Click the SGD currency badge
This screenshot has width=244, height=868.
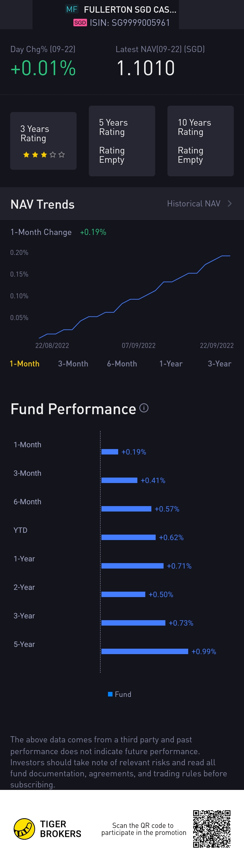[x=80, y=23]
